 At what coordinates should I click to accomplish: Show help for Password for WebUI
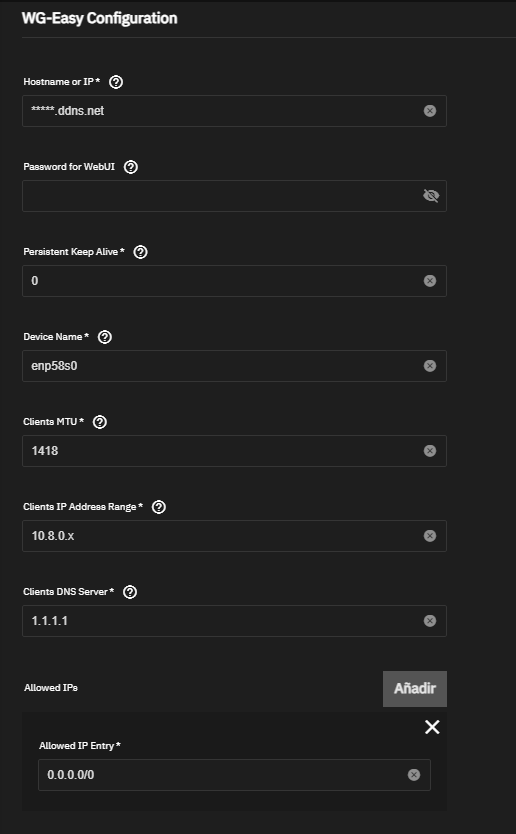(130, 167)
